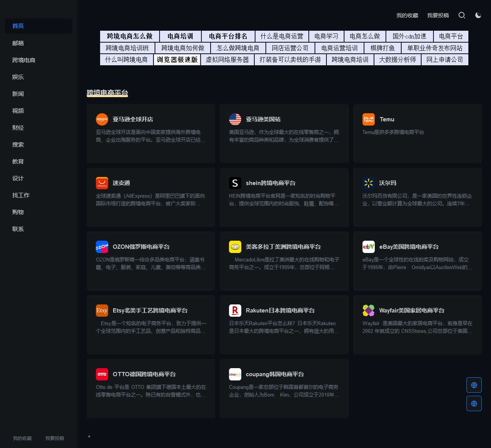Screen dimensions: 491x448
Task: Click the 速卖通 card title
Action: click(x=121, y=183)
